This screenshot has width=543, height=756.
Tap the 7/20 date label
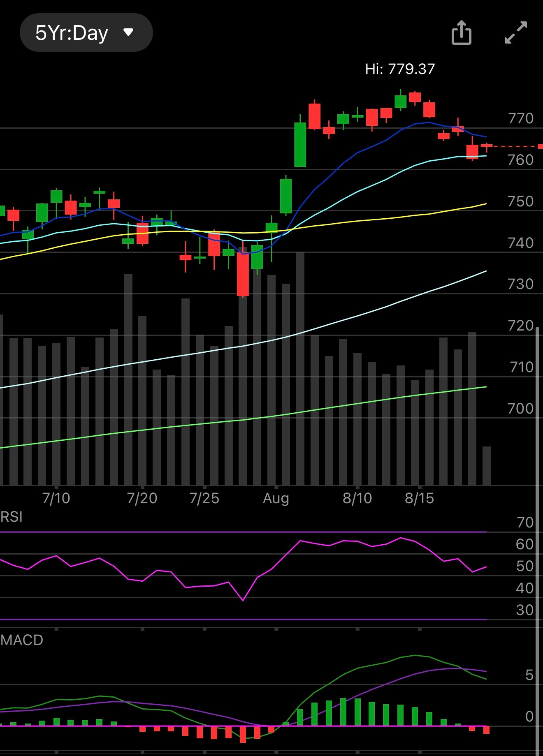click(x=142, y=498)
